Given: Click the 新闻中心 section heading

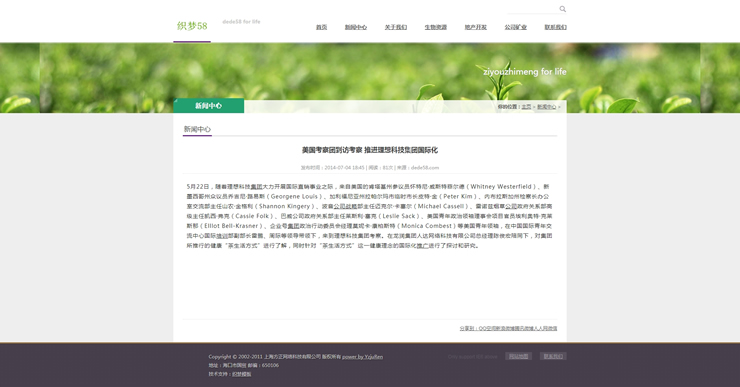Looking at the screenshot, I should click(x=197, y=129).
